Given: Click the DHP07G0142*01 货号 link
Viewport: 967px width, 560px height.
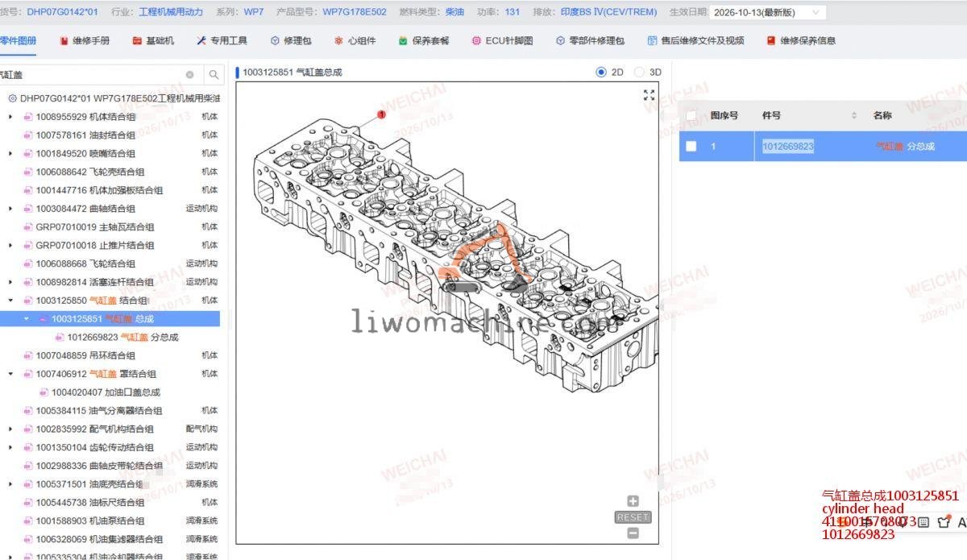Looking at the screenshot, I should pos(62,12).
